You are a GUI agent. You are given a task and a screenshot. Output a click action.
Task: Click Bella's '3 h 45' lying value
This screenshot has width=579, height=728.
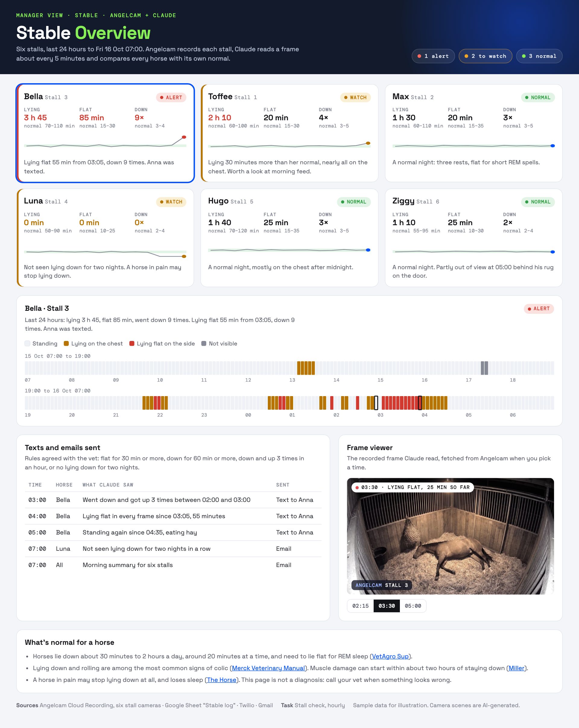36,118
